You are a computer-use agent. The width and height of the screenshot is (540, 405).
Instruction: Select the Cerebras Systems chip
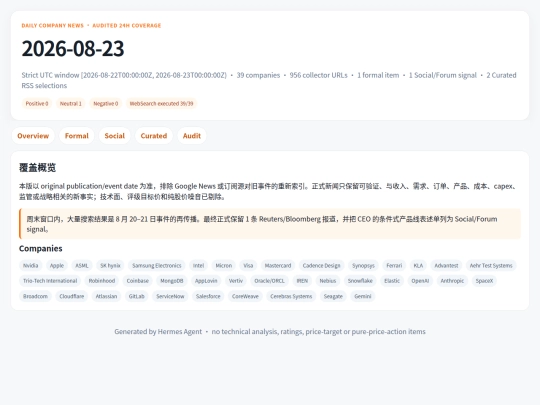pyautogui.click(x=291, y=296)
